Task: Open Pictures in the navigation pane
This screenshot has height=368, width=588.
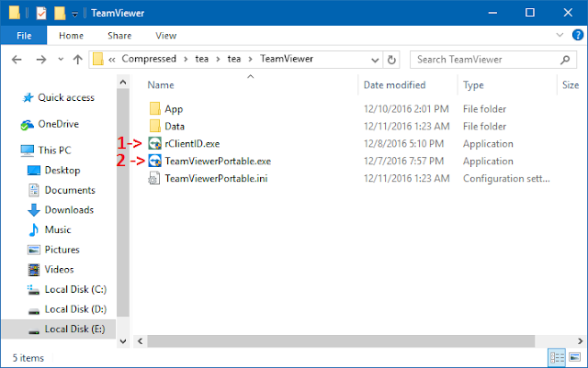Action: [x=62, y=250]
